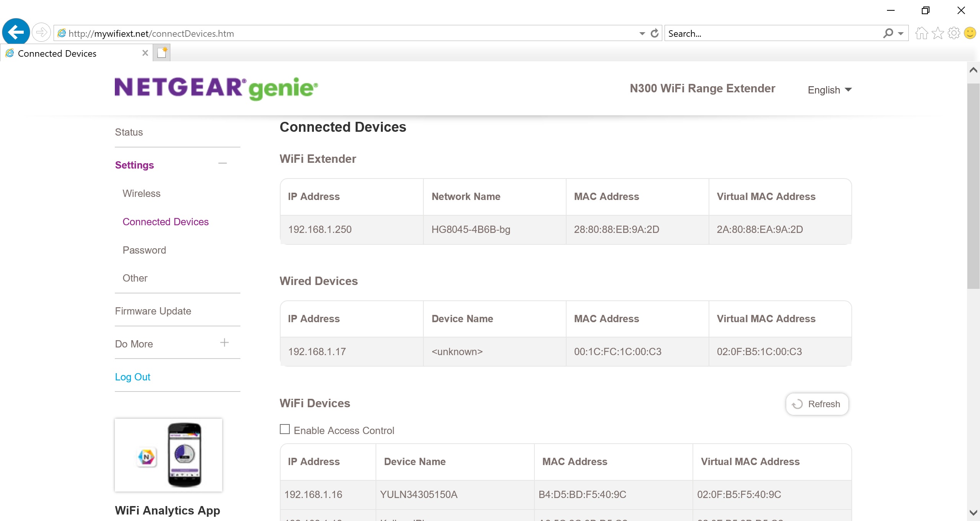Click the address bar refresh icon
Screen dimensions: 980x521
click(x=655, y=33)
